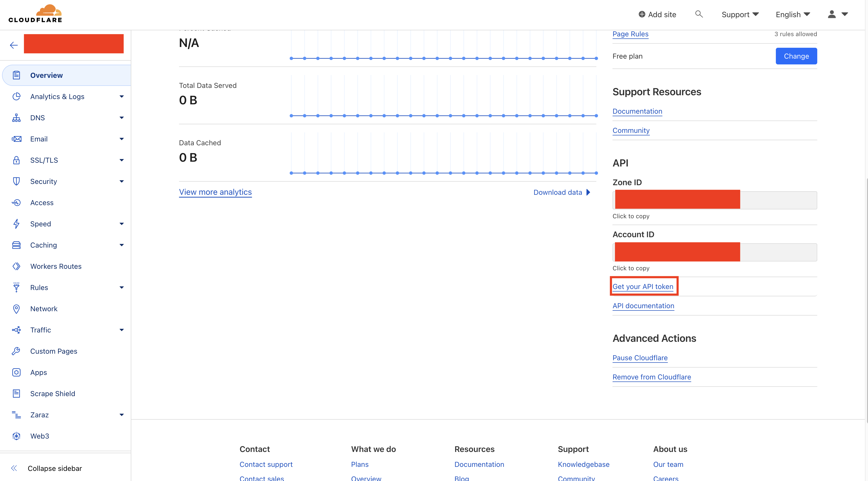This screenshot has height=481, width=868.
Task: Open the Support Resources Community link
Action: [631, 130]
